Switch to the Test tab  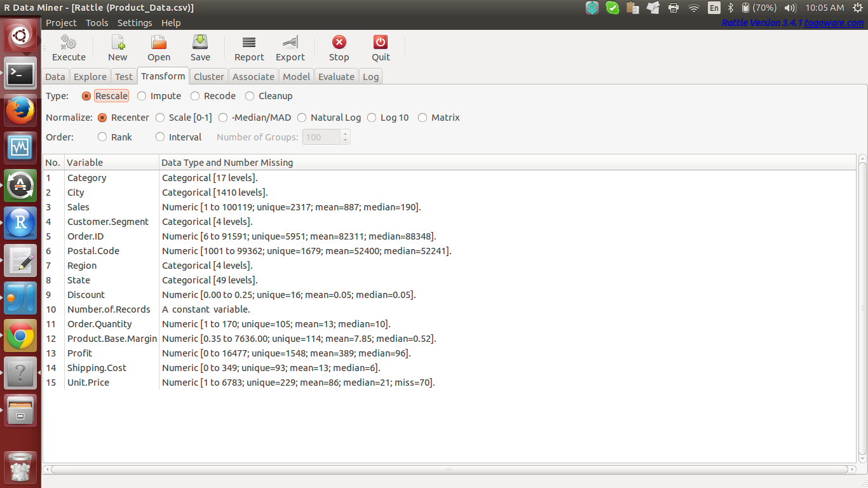click(x=124, y=77)
